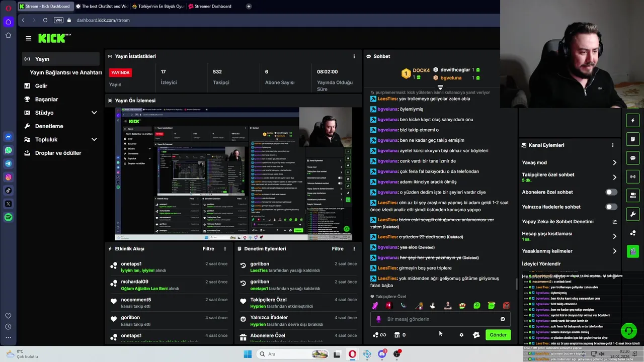The image size is (644, 362).
Task: Insert the white goose emote
Action: [433, 305]
